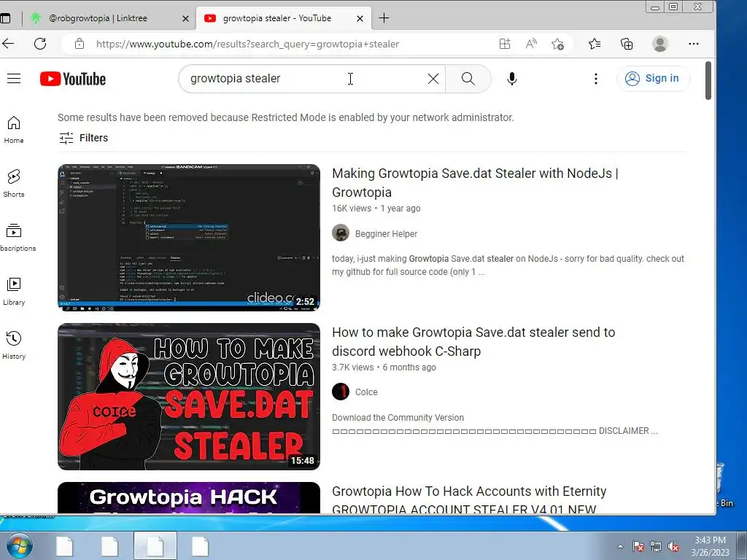Open the apps grid icon in address bar
Screen dimensions: 747x560
(x=505, y=44)
